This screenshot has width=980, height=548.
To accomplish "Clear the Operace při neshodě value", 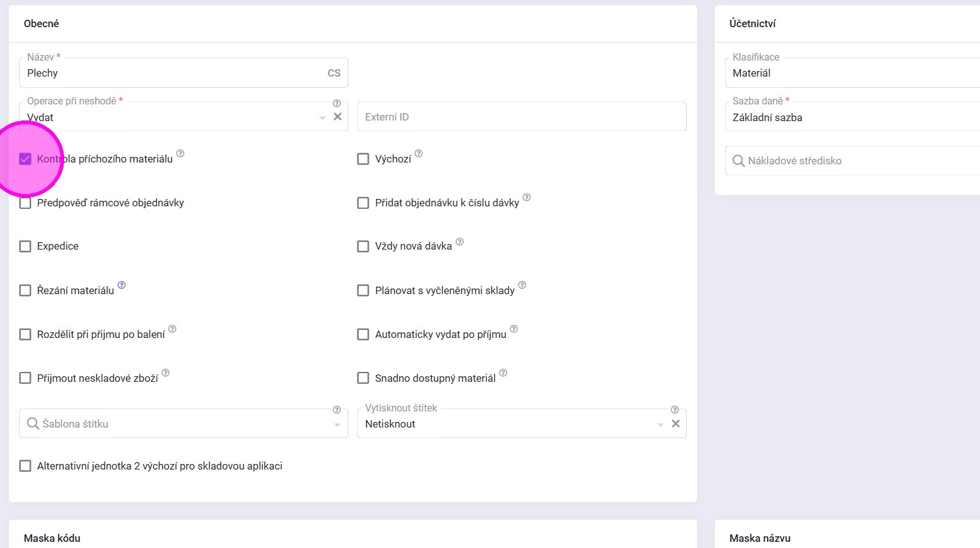I will (338, 117).
